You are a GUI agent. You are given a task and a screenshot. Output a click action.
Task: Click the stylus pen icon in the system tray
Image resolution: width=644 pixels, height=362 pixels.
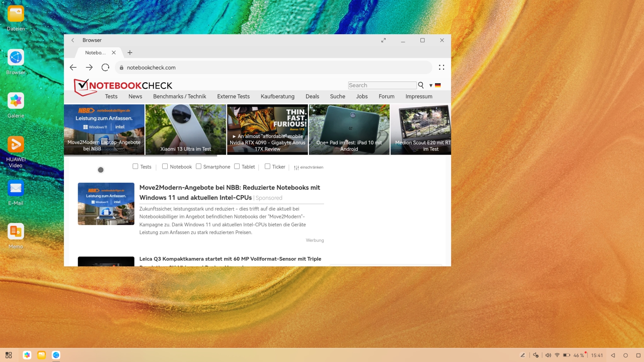(x=523, y=355)
